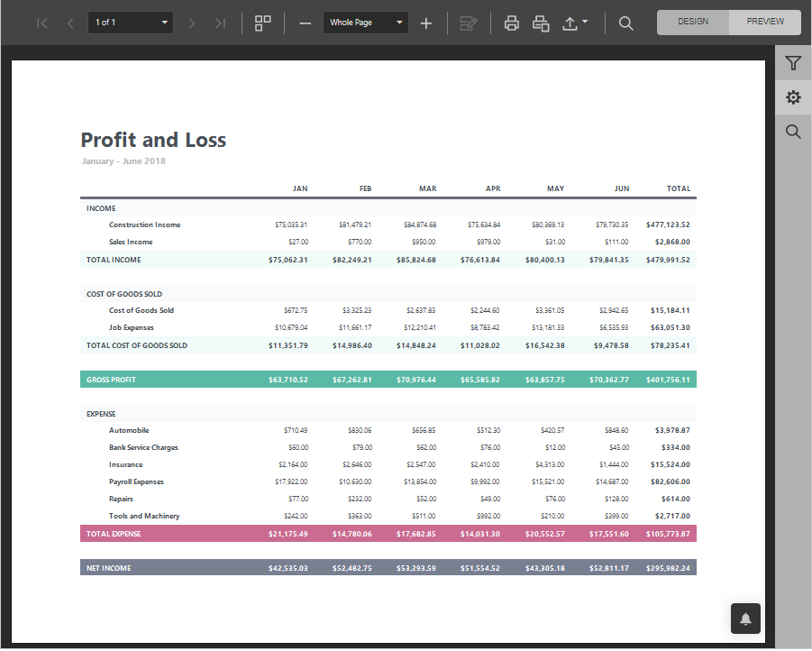812x651 pixels.
Task: Click the $295,982.24 net income total
Action: click(x=668, y=568)
